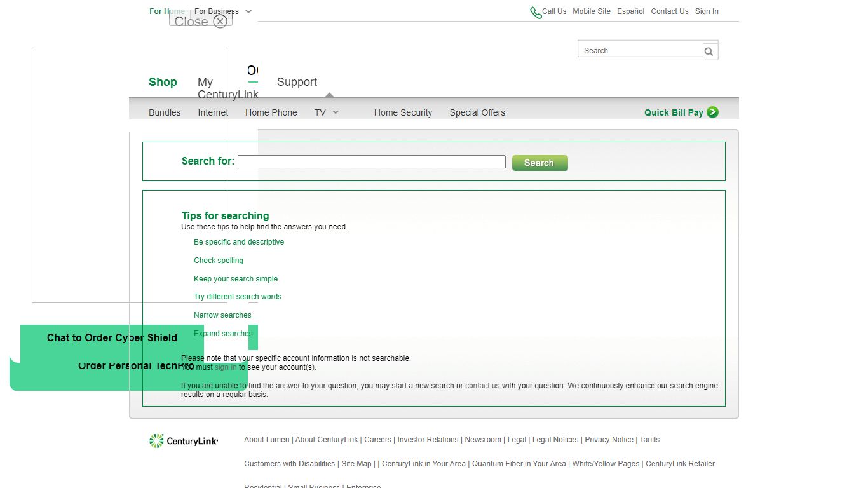
Task: Click the For Home link
Action: (167, 11)
